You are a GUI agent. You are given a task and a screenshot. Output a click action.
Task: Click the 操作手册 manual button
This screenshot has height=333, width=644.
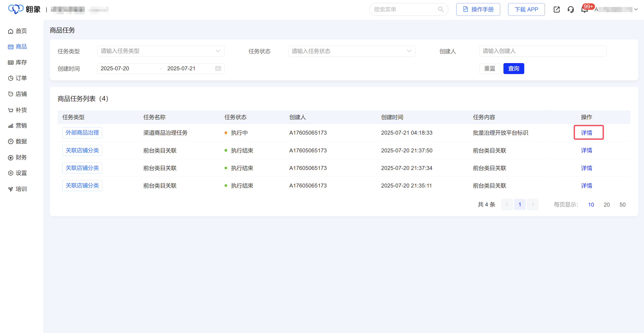(478, 9)
